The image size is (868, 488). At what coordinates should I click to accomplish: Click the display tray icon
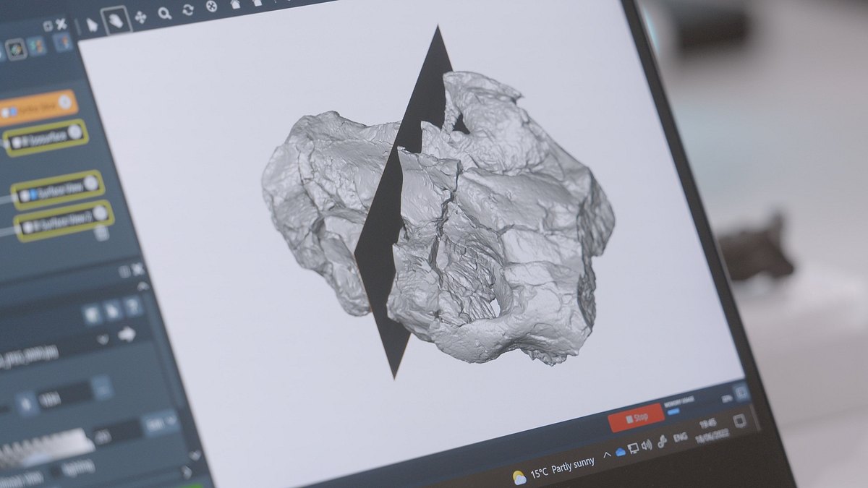click(x=633, y=449)
